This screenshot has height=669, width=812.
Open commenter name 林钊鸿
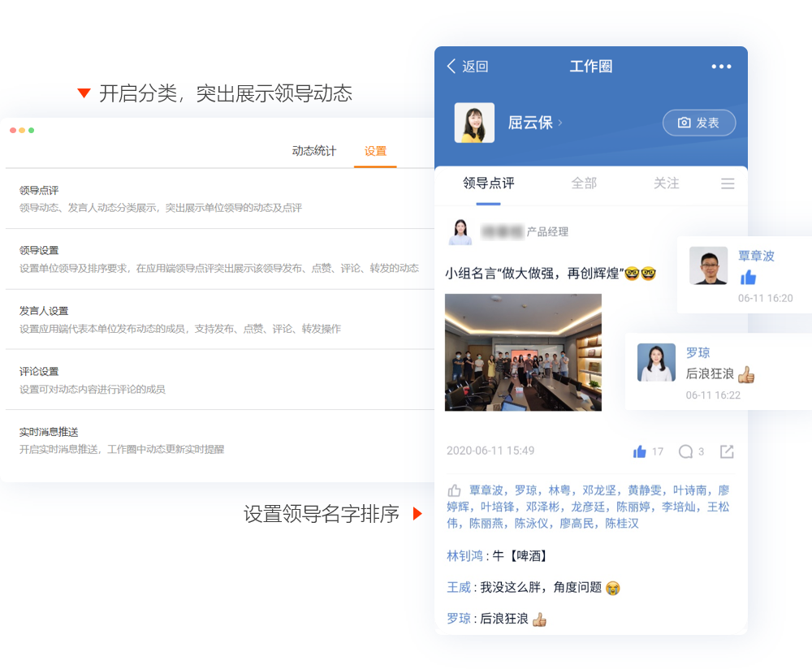(464, 556)
